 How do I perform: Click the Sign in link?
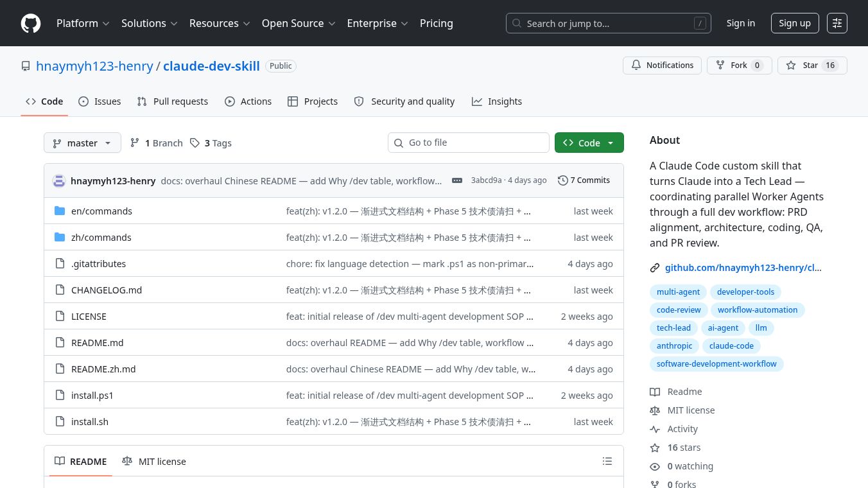tap(740, 23)
